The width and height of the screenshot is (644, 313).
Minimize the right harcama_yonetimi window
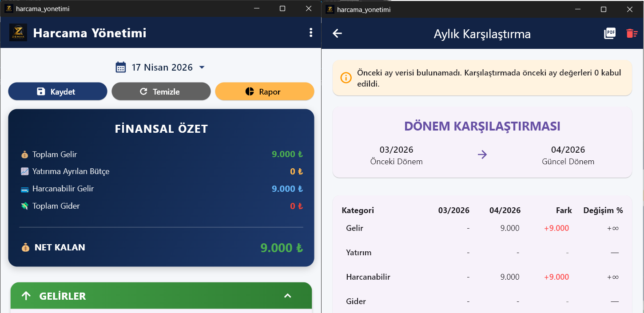pyautogui.click(x=577, y=9)
